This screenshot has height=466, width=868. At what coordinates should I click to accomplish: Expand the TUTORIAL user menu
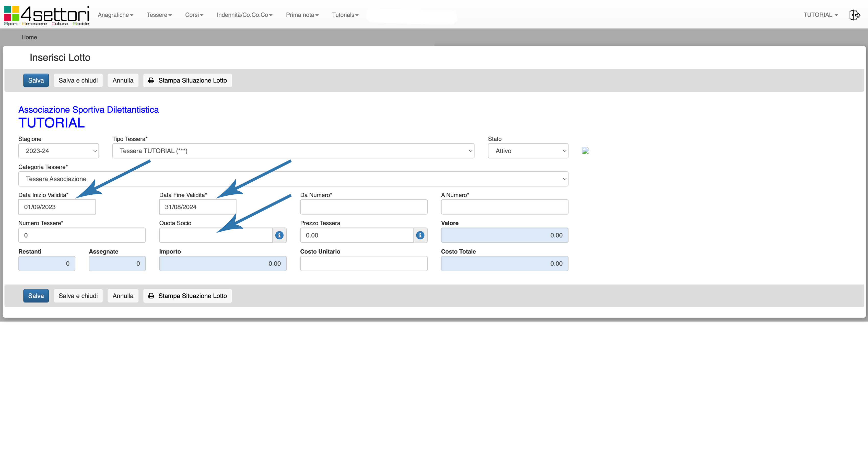pos(820,15)
